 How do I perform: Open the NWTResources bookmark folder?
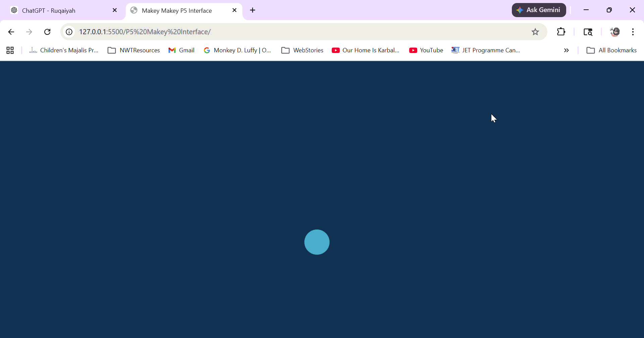coord(134,50)
